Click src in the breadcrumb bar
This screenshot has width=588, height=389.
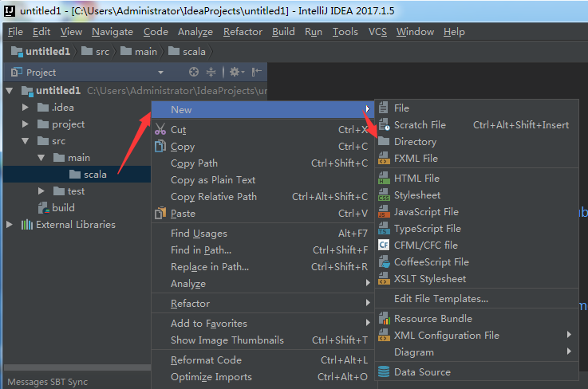[x=96, y=51]
